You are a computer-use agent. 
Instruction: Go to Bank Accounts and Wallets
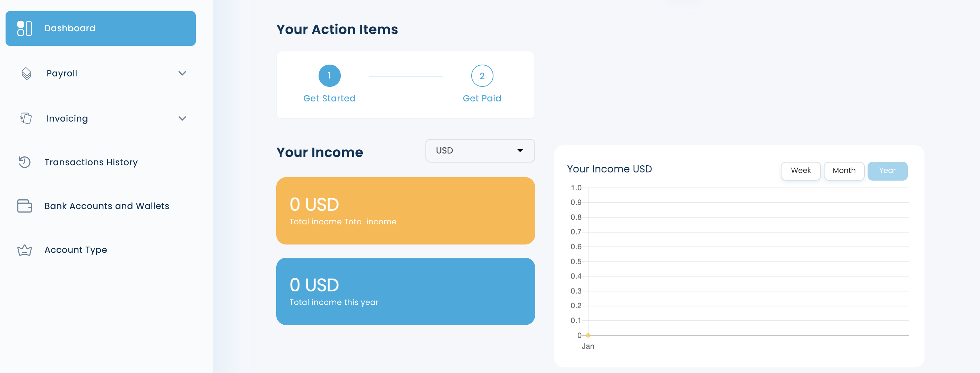point(107,206)
